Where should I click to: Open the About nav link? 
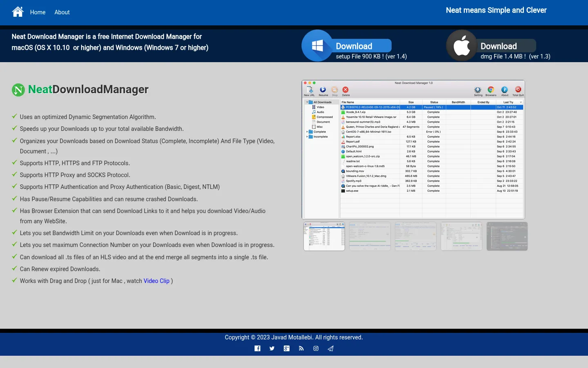62,12
